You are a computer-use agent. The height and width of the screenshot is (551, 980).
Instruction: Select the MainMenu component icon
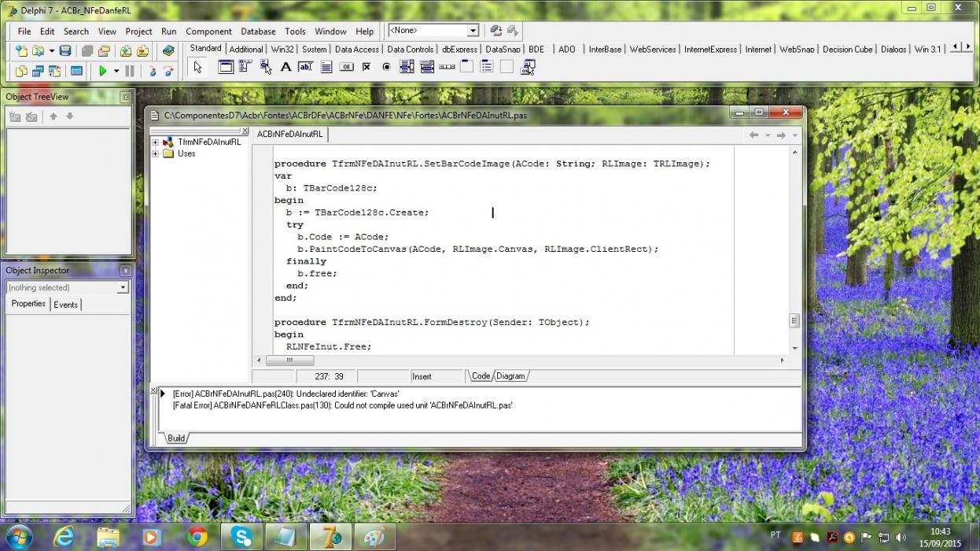[245, 67]
